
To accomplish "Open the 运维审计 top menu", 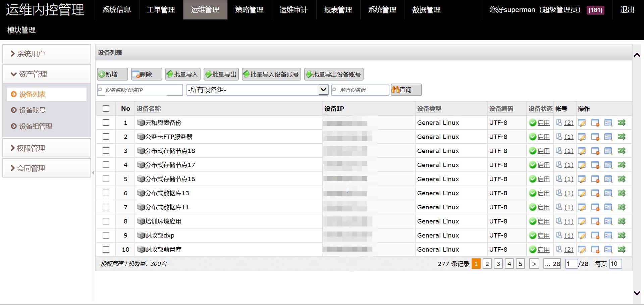I will coord(293,10).
